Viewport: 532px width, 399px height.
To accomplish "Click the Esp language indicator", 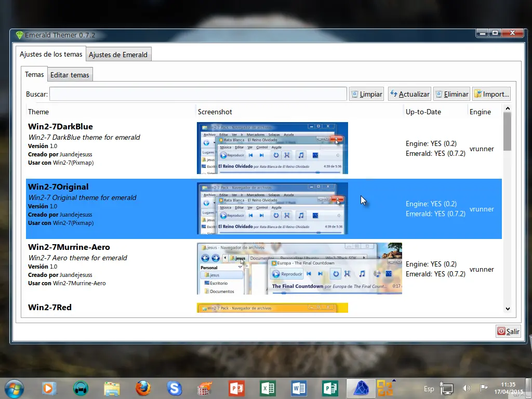I will pos(429,389).
